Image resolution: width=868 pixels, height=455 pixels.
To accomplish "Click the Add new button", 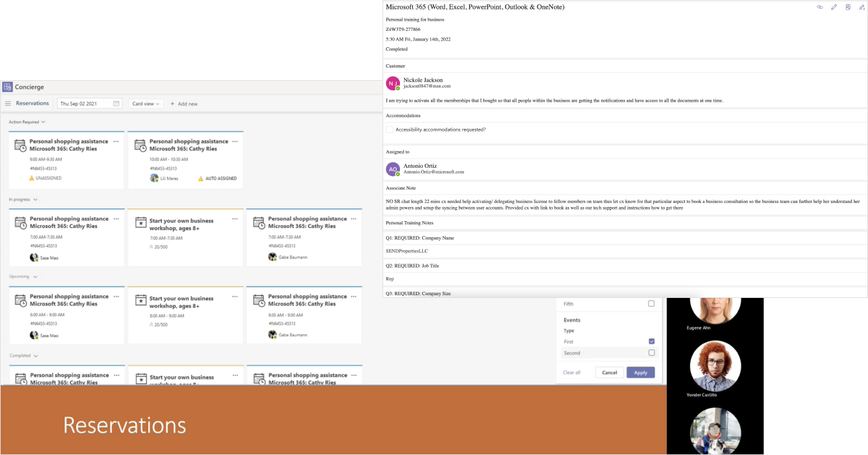I will 184,104.
